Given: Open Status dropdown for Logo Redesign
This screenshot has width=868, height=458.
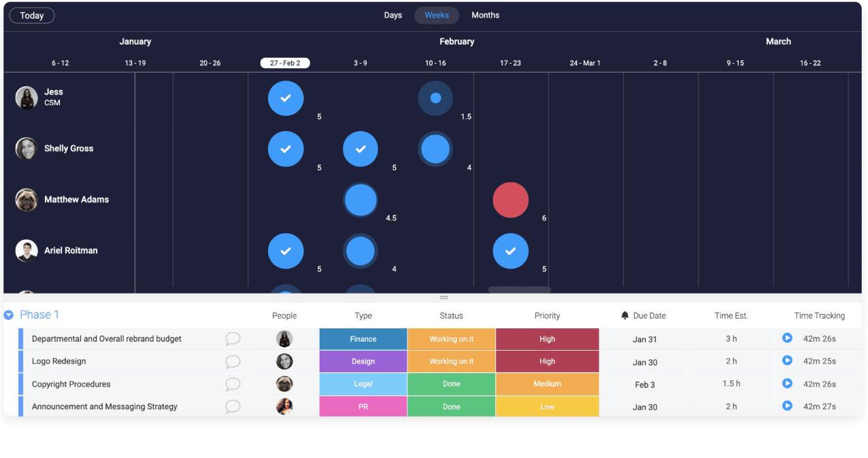Looking at the screenshot, I should [x=451, y=362].
